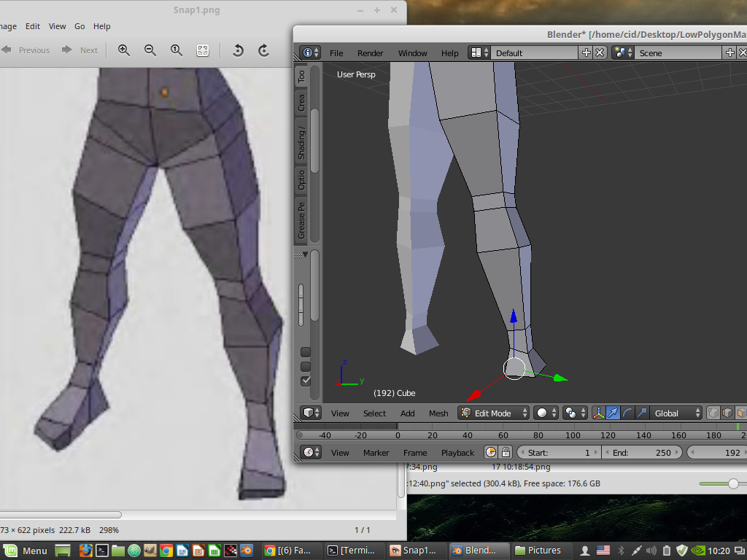747x560 pixels.
Task: Zoom out in the image viewer
Action: tap(150, 50)
